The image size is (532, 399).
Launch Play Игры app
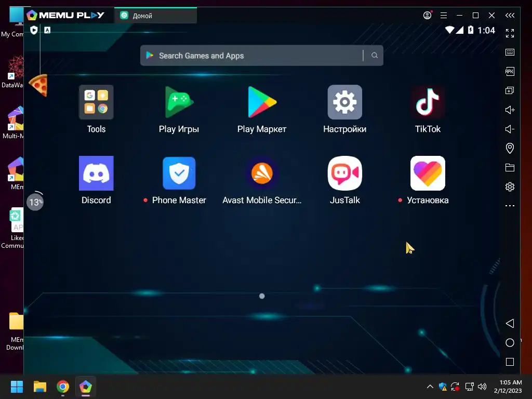[179, 102]
